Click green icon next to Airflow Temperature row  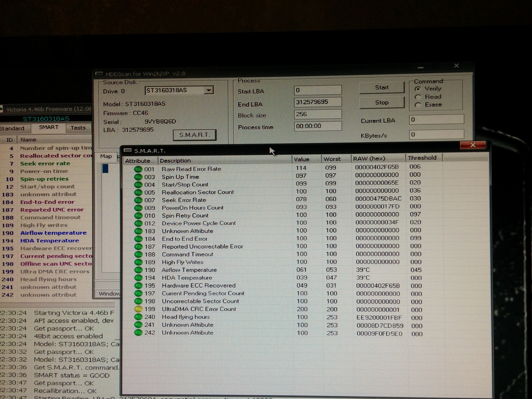tap(138, 270)
